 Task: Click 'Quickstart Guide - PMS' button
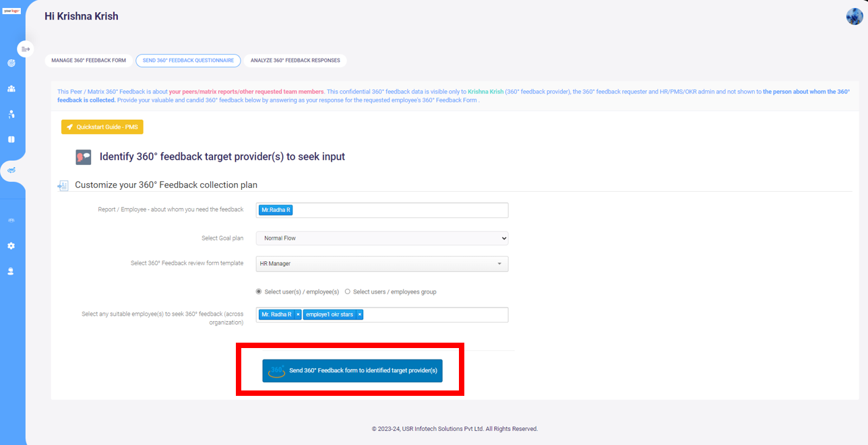pos(102,127)
